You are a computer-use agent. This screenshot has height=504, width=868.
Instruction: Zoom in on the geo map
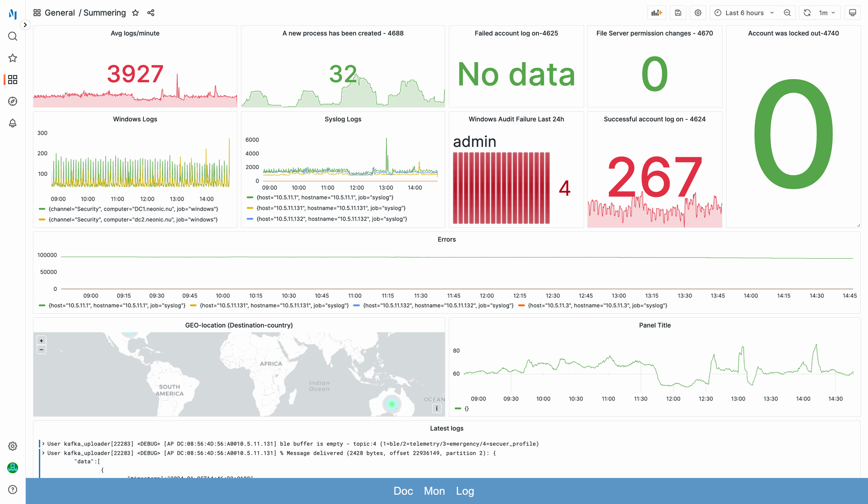[x=41, y=341]
